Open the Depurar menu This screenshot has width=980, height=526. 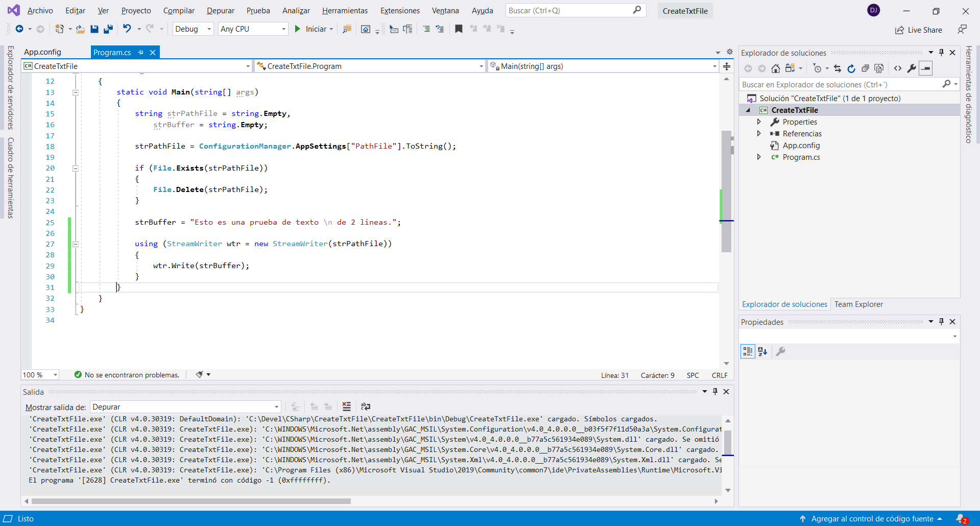click(220, 11)
